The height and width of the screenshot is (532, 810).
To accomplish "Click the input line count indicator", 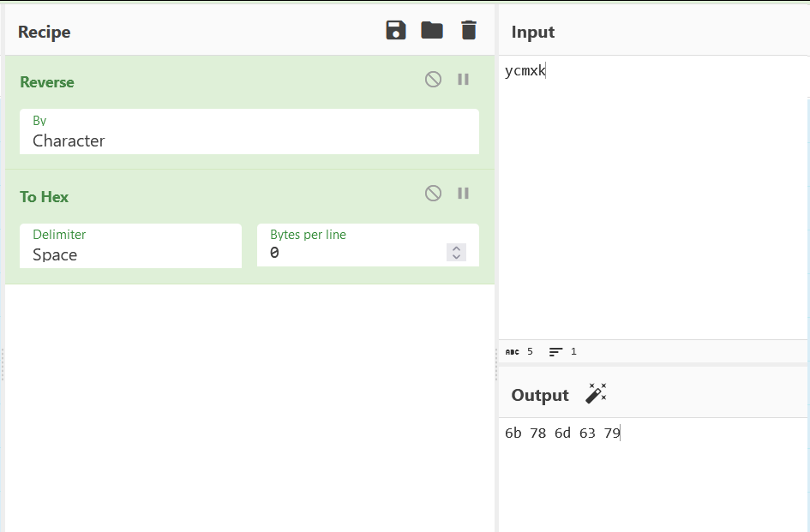I will (562, 352).
